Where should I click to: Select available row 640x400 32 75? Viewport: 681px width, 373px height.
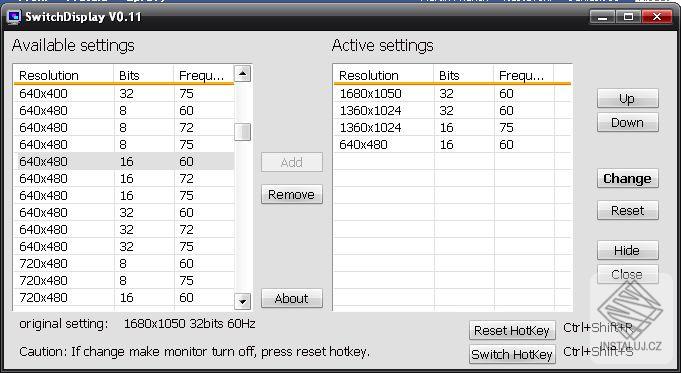click(x=124, y=93)
